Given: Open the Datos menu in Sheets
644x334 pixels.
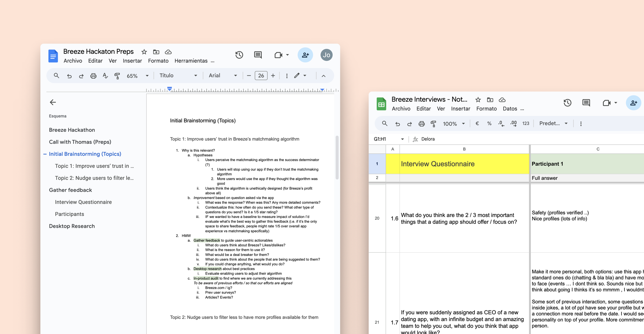Looking at the screenshot, I should pyautogui.click(x=510, y=109).
